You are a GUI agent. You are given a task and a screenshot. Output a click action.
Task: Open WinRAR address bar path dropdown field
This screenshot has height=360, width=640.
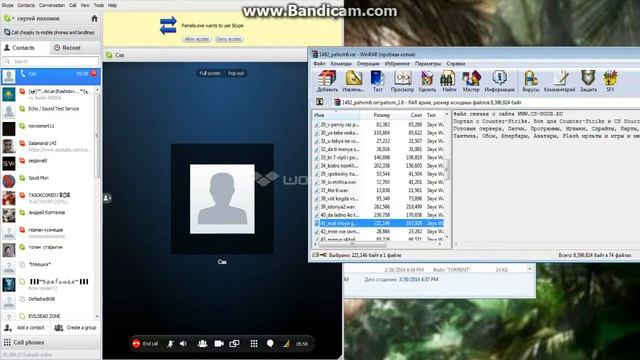tap(486, 102)
